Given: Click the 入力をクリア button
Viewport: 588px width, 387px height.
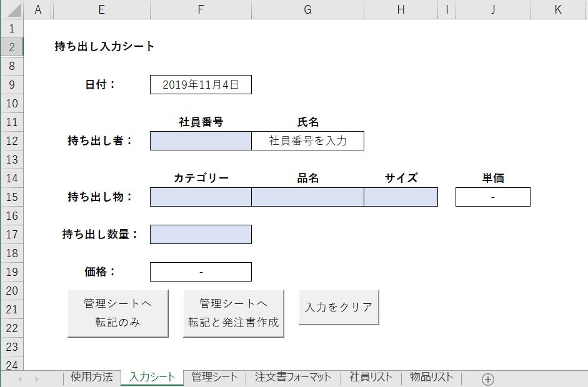Looking at the screenshot, I should (339, 307).
